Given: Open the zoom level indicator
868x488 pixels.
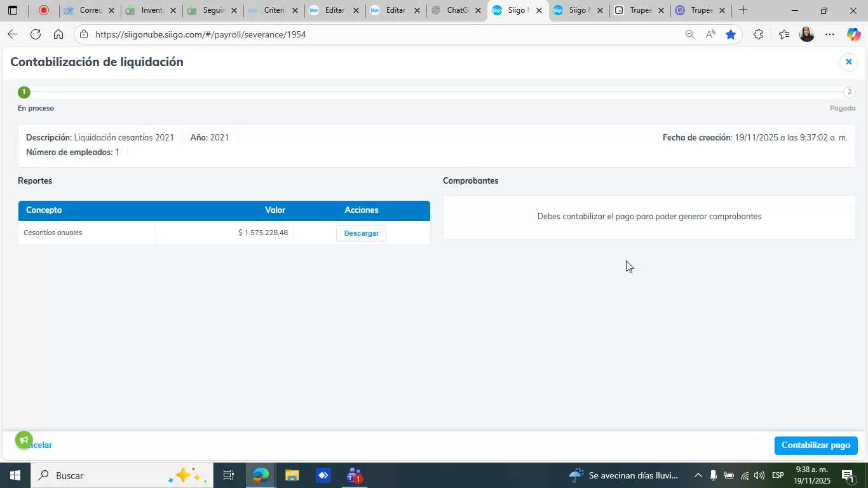Looking at the screenshot, I should [x=689, y=34].
